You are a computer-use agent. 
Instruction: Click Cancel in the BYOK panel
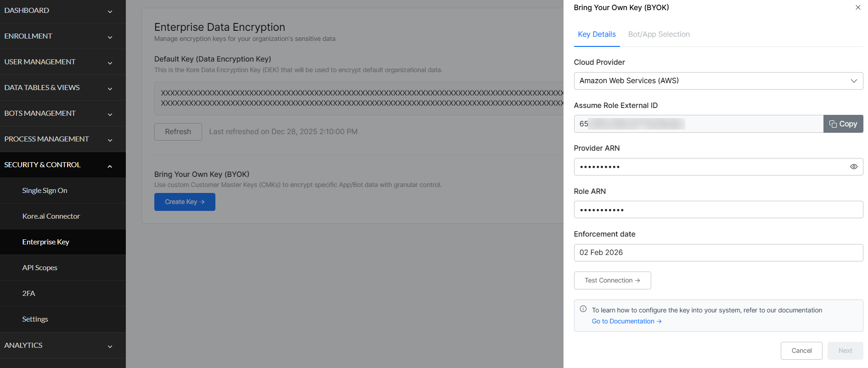pyautogui.click(x=801, y=351)
